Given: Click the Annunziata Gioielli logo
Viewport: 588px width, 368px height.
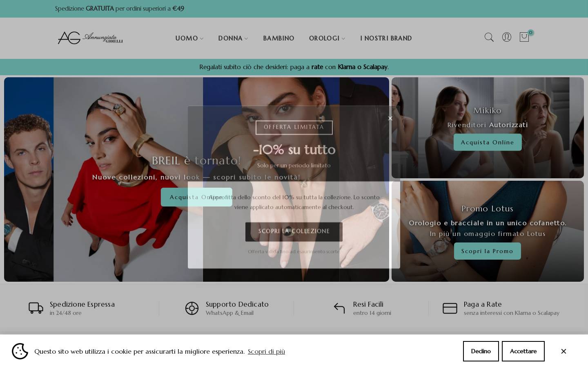Looking at the screenshot, I should (x=90, y=38).
